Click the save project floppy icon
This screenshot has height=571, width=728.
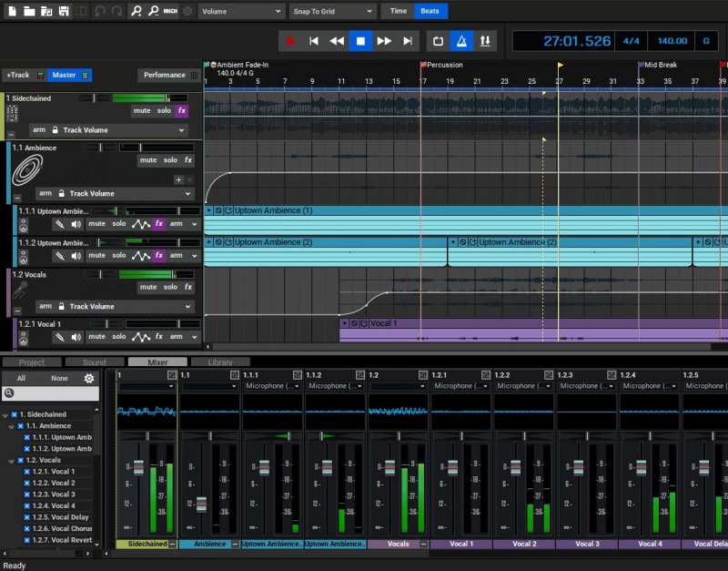(64, 11)
